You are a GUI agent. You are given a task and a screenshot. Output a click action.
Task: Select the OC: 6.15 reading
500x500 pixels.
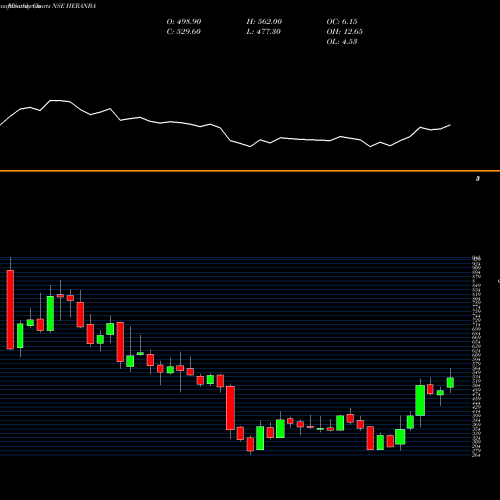(x=342, y=21)
